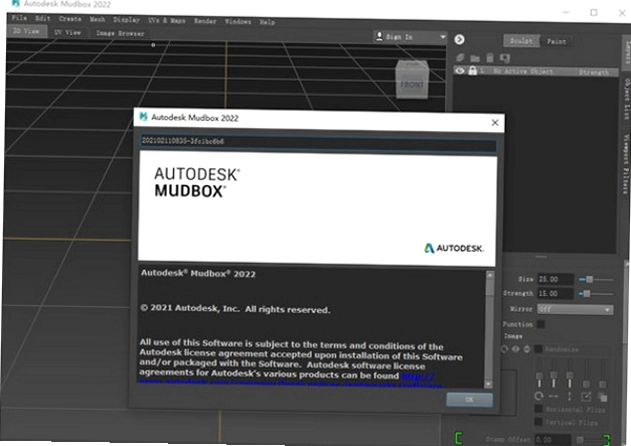
Task: Click the Autodesk logo in the splash image
Action: pos(454,248)
